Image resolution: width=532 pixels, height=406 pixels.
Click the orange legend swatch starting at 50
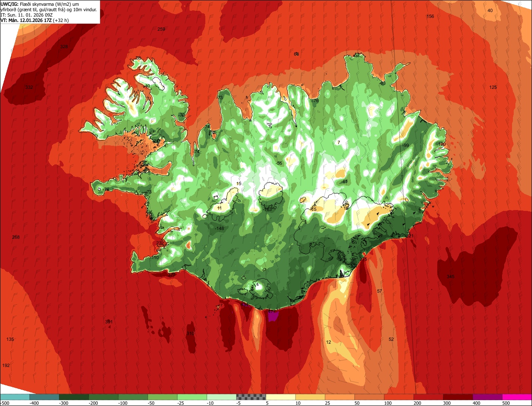coord(369,397)
